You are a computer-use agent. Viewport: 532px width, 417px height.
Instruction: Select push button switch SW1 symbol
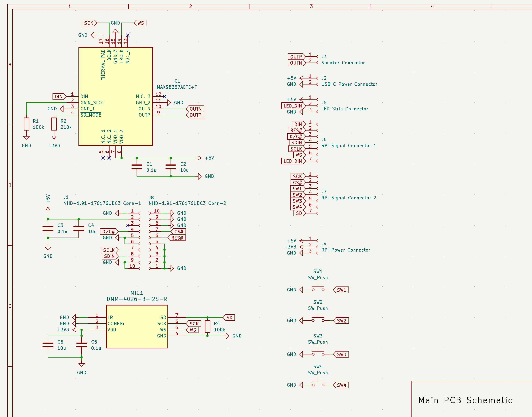coord(318,288)
